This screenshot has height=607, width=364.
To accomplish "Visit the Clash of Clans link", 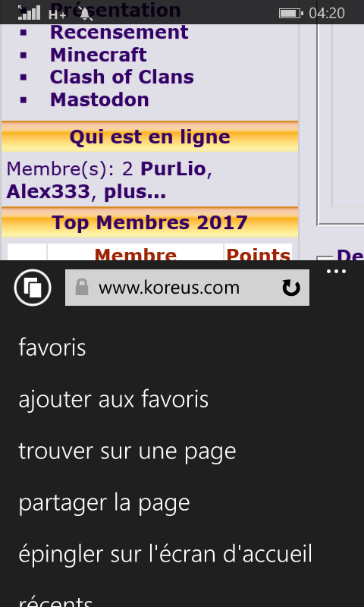I will coord(122,77).
